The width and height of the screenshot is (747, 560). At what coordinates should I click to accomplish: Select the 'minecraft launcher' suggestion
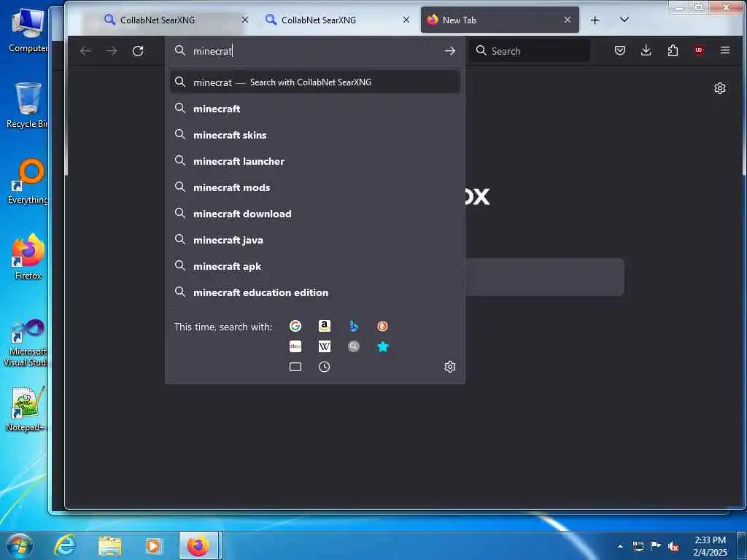[315, 161]
